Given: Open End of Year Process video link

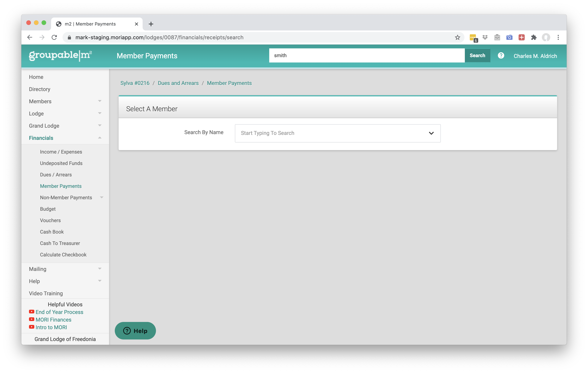Looking at the screenshot, I should click(59, 312).
